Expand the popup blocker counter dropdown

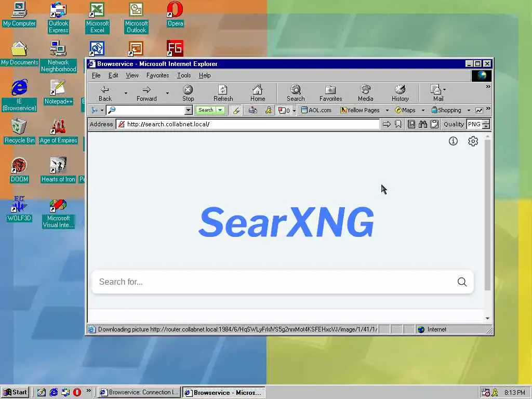click(x=294, y=111)
